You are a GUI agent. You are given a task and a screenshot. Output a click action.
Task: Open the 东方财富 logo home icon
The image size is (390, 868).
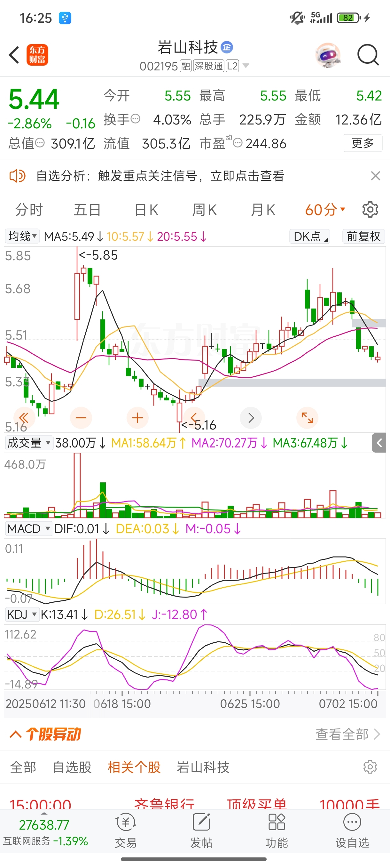click(37, 55)
